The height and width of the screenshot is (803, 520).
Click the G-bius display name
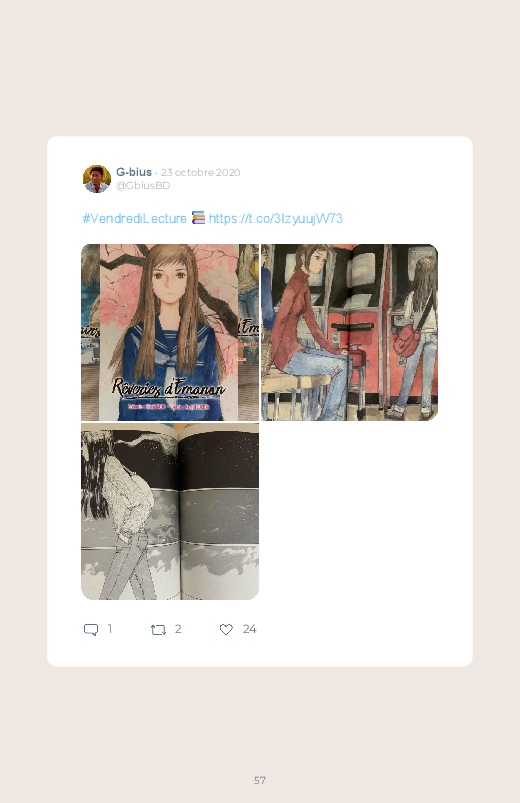tap(134, 172)
